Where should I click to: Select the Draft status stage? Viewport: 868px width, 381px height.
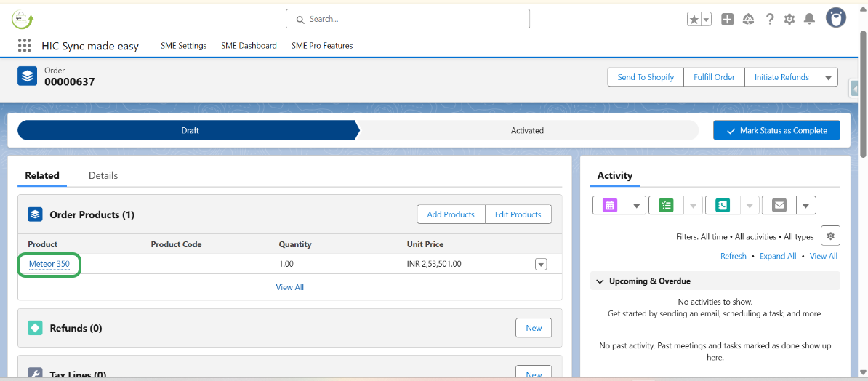(x=189, y=131)
